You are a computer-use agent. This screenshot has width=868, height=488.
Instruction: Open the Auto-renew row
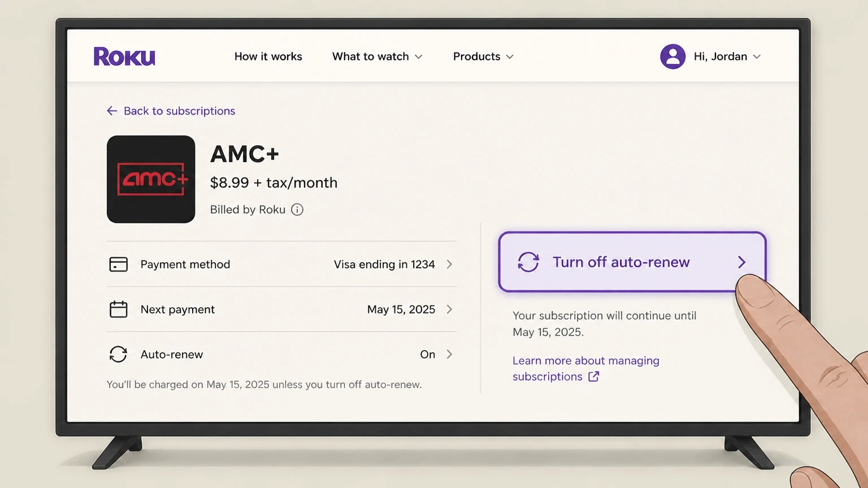point(281,354)
